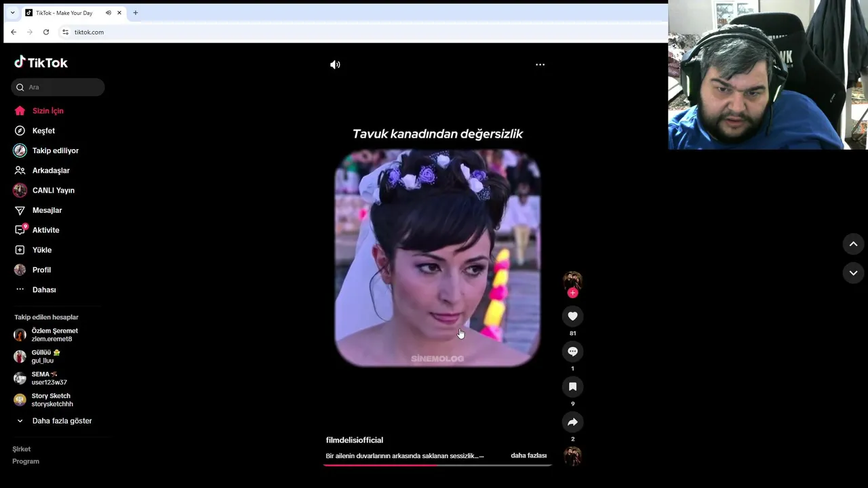868x488 pixels.
Task: Go to Takip ediliyor
Action: tap(47, 150)
